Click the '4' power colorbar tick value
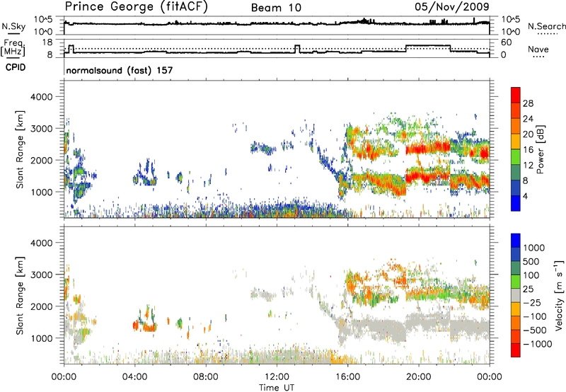 (526, 197)
